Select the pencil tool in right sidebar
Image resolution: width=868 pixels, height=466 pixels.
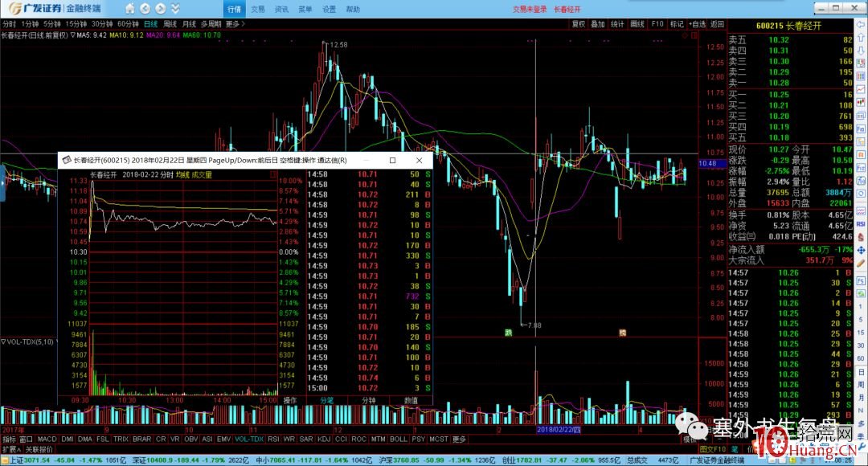coord(861,264)
